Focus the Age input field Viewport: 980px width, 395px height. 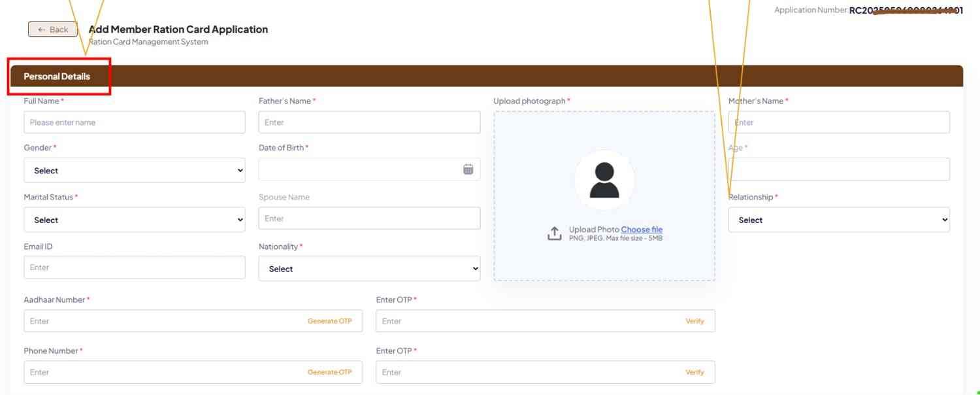pos(839,169)
